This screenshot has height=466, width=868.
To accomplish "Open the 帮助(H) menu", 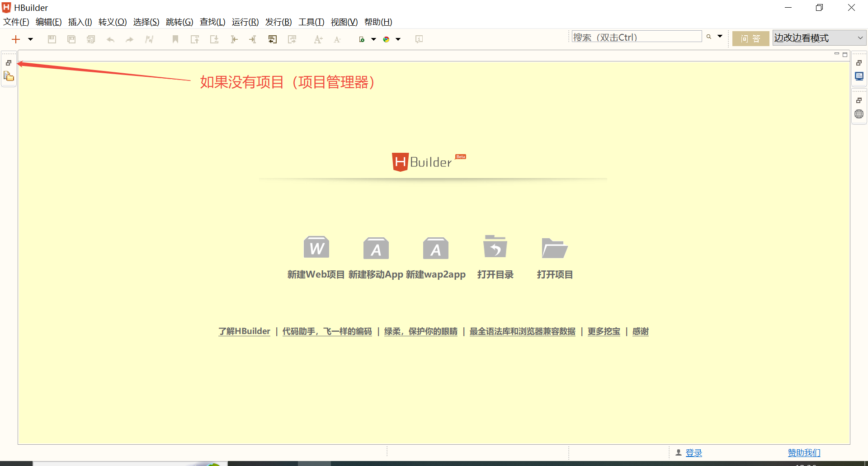I will (x=378, y=22).
